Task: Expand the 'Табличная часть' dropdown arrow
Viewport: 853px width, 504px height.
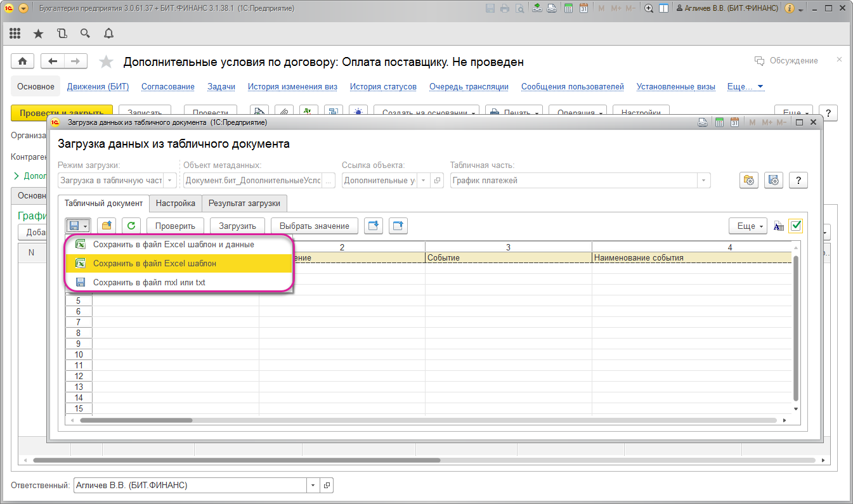Action: click(703, 181)
